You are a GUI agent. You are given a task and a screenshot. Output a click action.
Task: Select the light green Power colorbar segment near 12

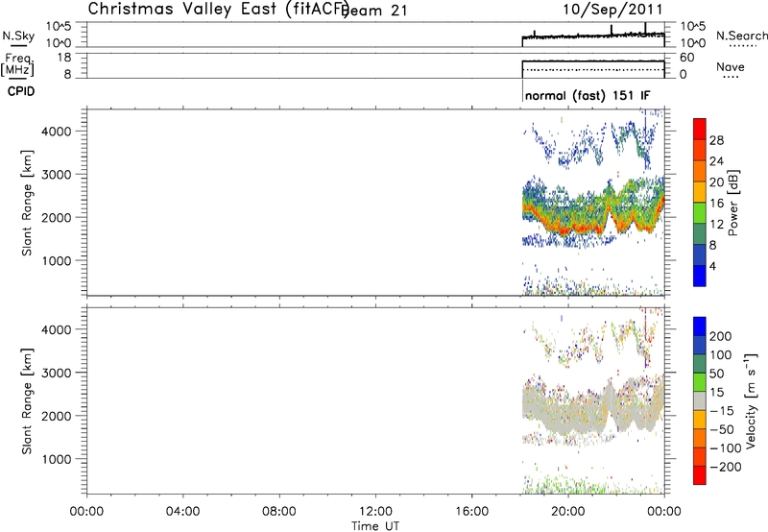click(700, 212)
